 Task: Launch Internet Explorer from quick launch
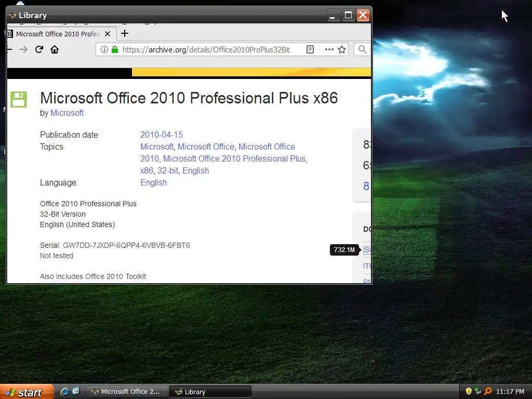coord(64,392)
